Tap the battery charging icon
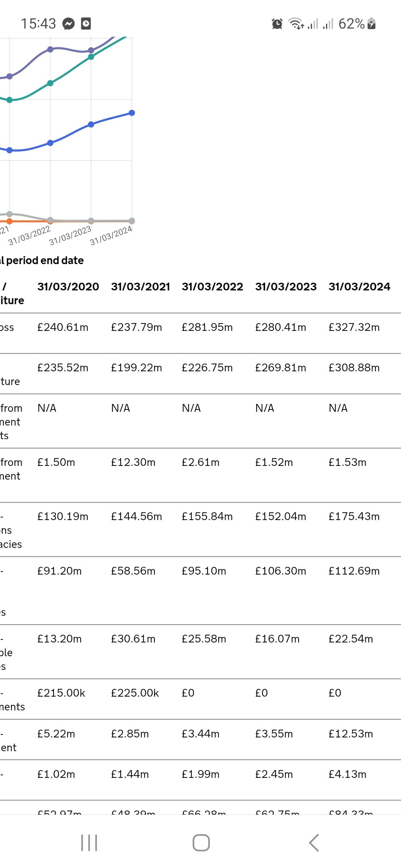Image resolution: width=401 pixels, height=868 pixels. tap(371, 24)
